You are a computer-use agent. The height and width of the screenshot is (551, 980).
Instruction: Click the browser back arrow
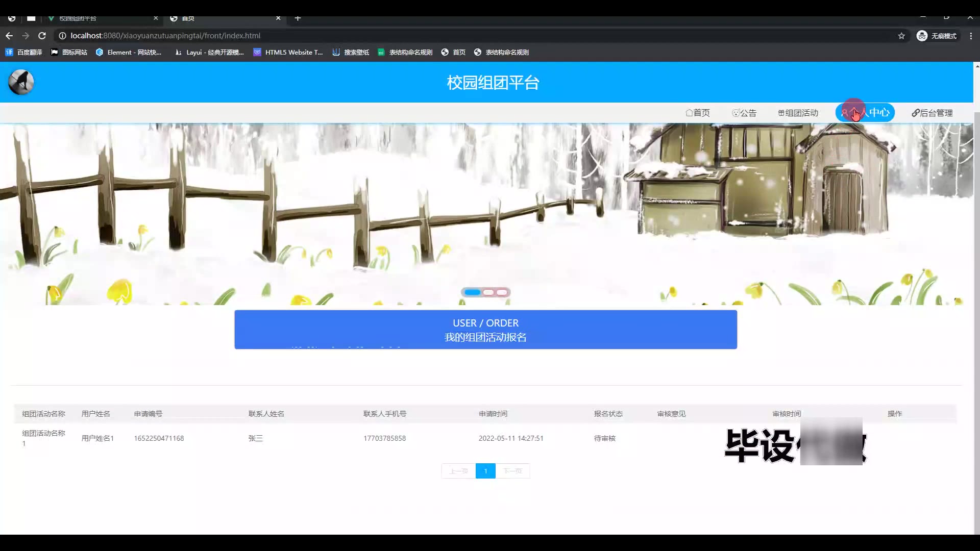pos(9,36)
